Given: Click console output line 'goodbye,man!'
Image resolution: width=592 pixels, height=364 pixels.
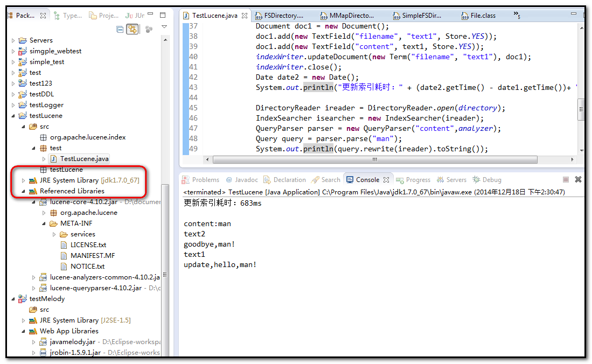Looking at the screenshot, I should click(x=209, y=244).
